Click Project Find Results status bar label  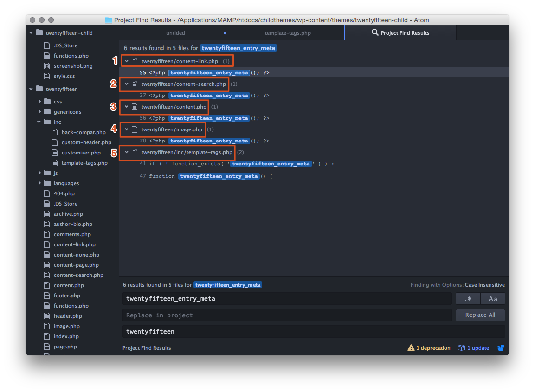tap(147, 348)
